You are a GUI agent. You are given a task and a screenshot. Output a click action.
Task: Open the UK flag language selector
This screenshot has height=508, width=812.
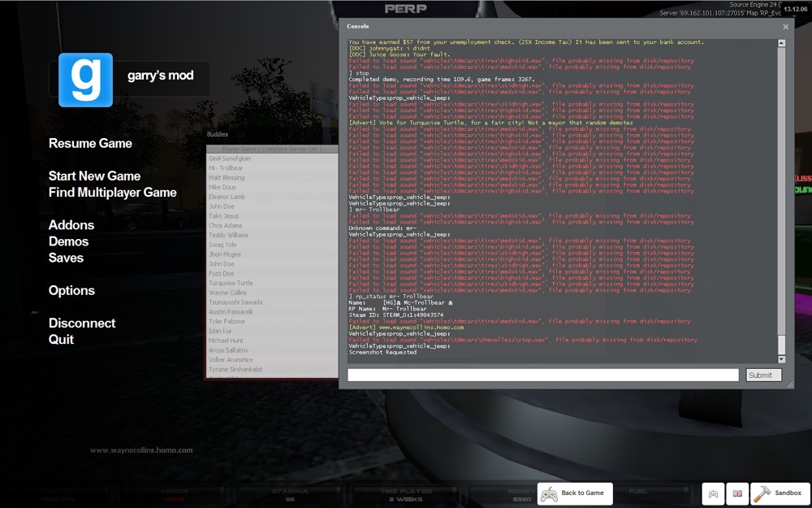(x=737, y=494)
